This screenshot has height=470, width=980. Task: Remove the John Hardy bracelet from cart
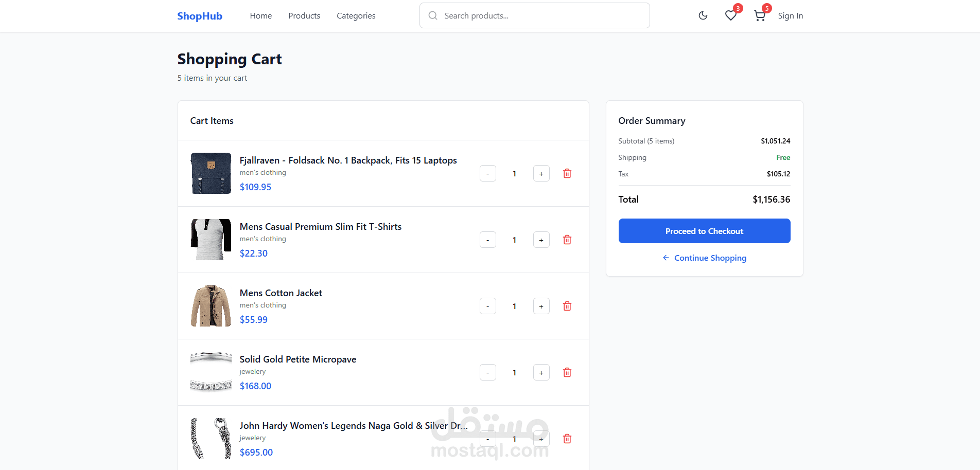pos(567,439)
